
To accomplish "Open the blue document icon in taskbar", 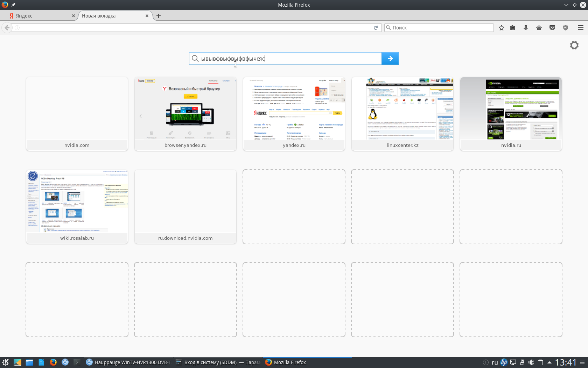I will coord(41,362).
